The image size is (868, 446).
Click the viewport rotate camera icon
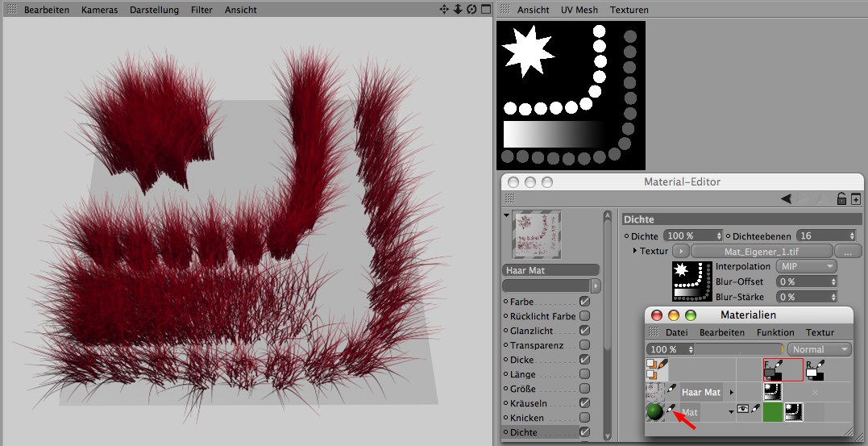(x=471, y=10)
